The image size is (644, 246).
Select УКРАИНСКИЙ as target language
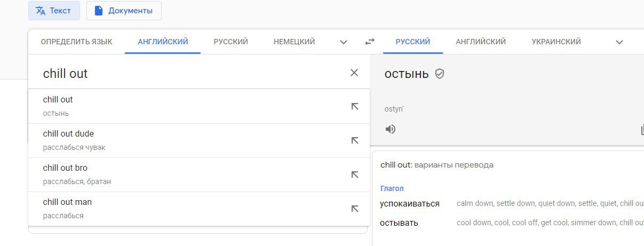pyautogui.click(x=556, y=42)
